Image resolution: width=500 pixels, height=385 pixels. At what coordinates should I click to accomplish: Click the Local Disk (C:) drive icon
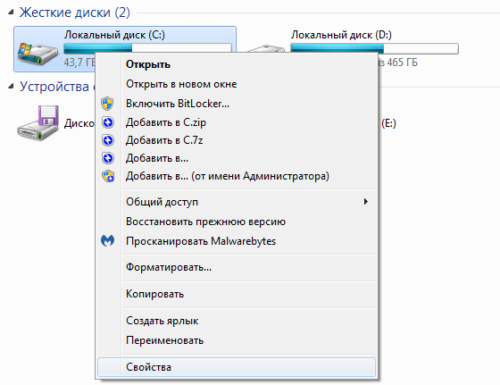tap(38, 53)
